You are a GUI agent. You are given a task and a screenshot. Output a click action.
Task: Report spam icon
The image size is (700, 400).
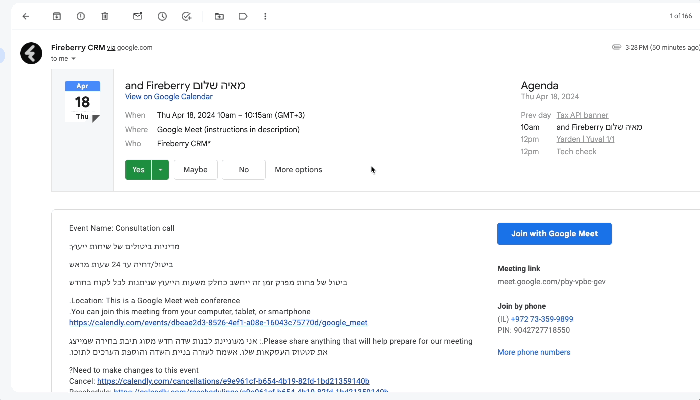click(81, 17)
